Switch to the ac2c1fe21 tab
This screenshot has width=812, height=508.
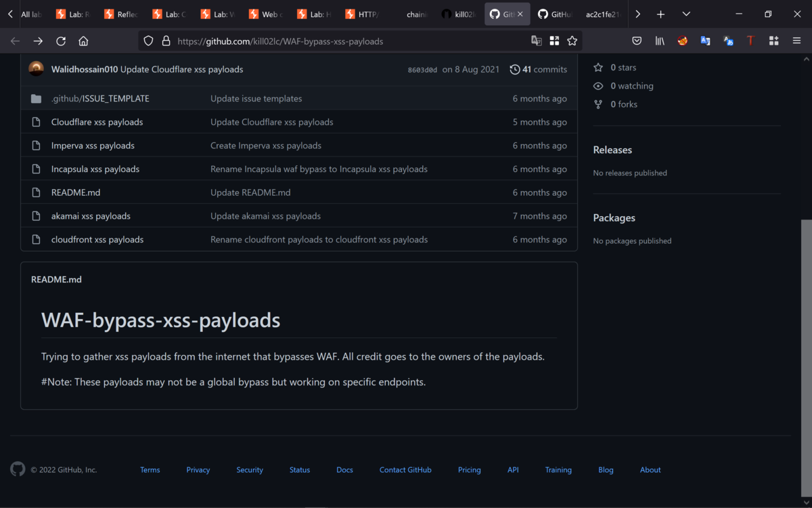pyautogui.click(x=604, y=14)
